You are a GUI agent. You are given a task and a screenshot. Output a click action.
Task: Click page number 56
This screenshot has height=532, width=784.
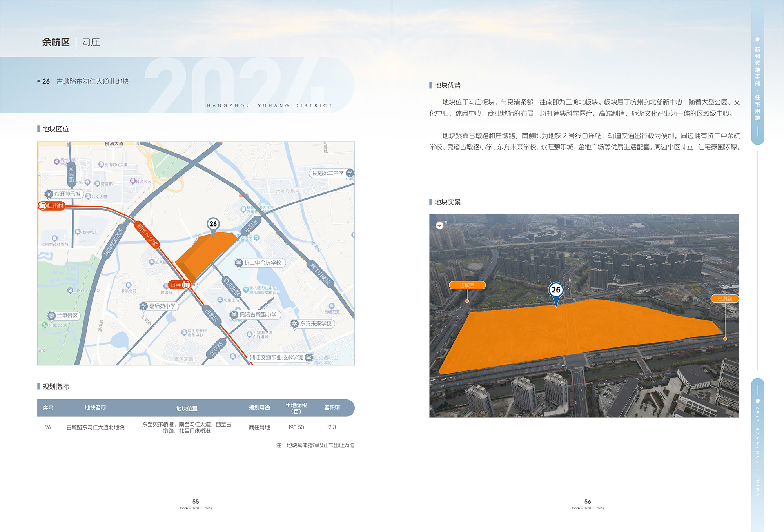588,502
